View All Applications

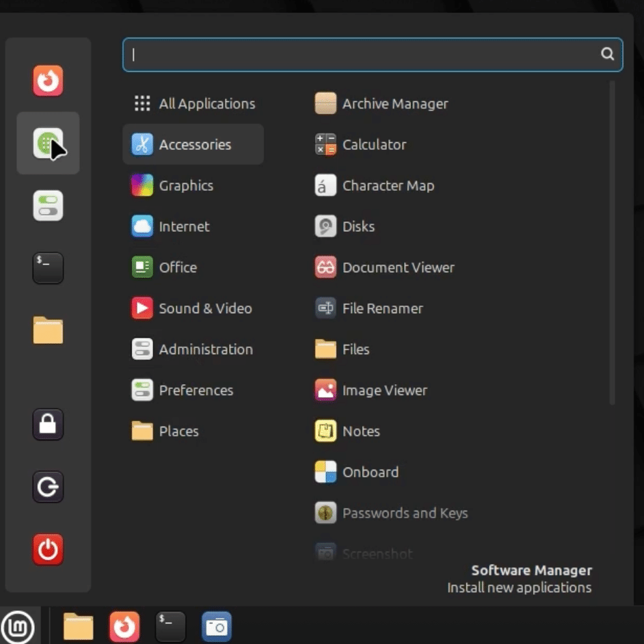click(x=206, y=103)
